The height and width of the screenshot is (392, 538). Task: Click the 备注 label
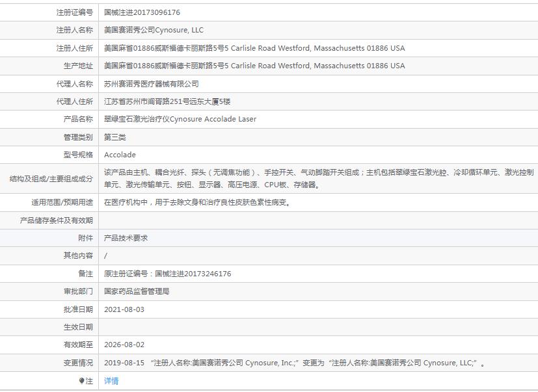point(85,274)
